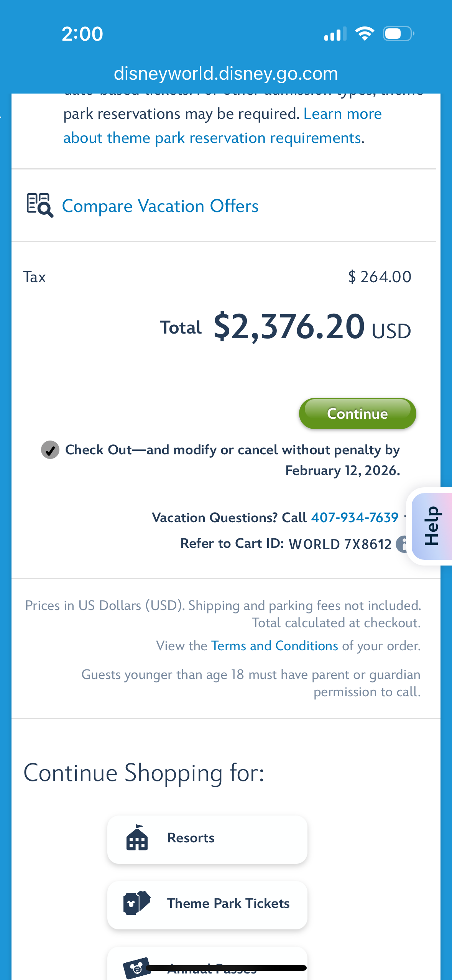Tap the 2:00 clock in status bar
Screen dimensions: 452x980
point(82,34)
